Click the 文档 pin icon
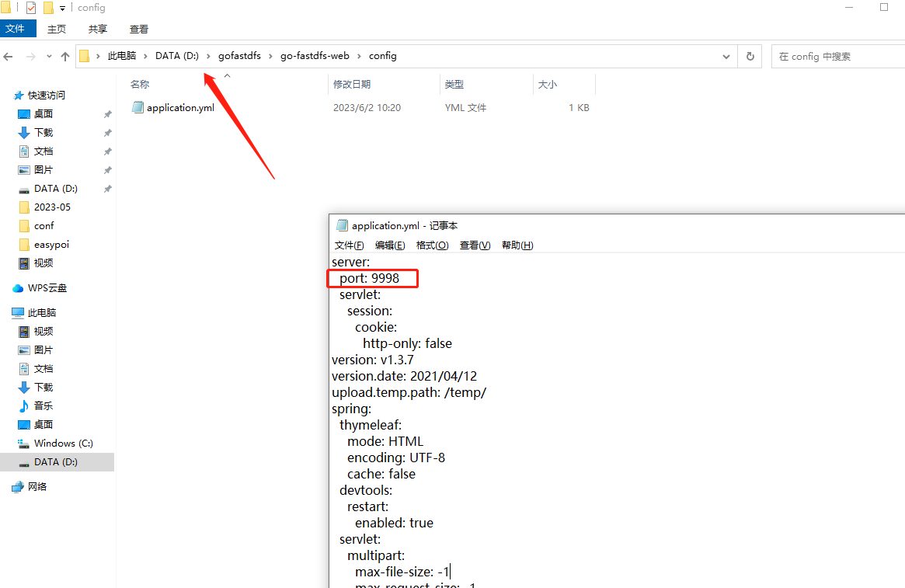Image resolution: width=905 pixels, height=588 pixels. pyautogui.click(x=107, y=151)
